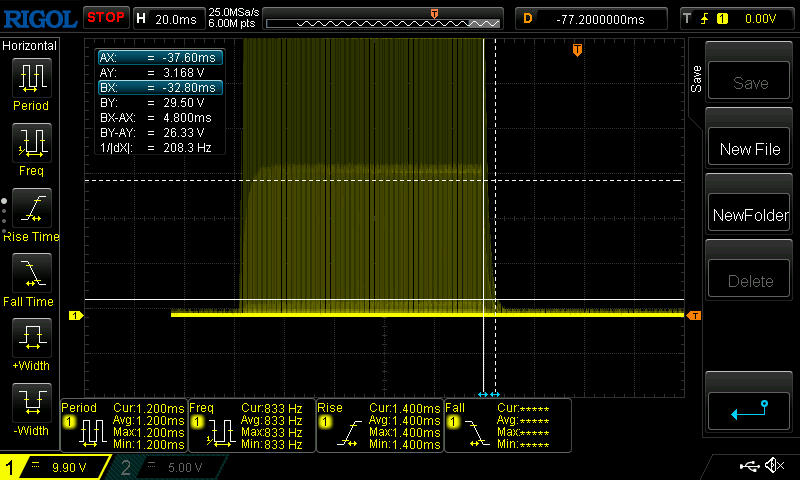Viewport: 800px width, 480px height.
Task: Select the Period measurement icon
Action: (x=32, y=78)
